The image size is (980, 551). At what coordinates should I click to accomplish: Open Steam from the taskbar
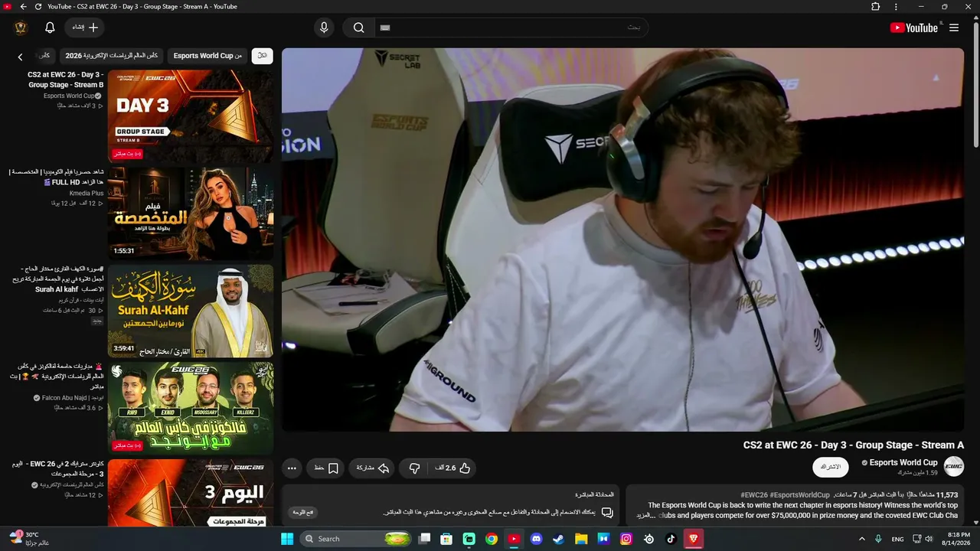(559, 539)
